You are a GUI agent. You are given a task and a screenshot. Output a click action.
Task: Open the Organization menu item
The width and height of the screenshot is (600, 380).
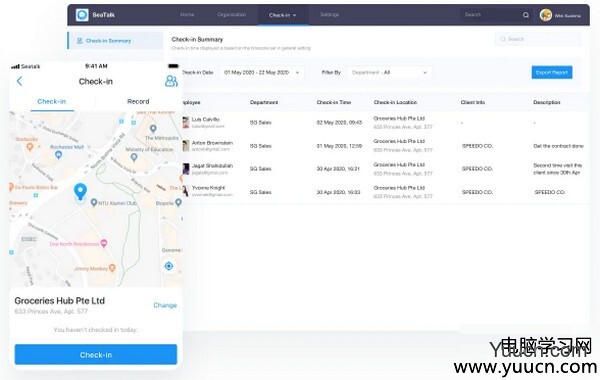tap(232, 15)
